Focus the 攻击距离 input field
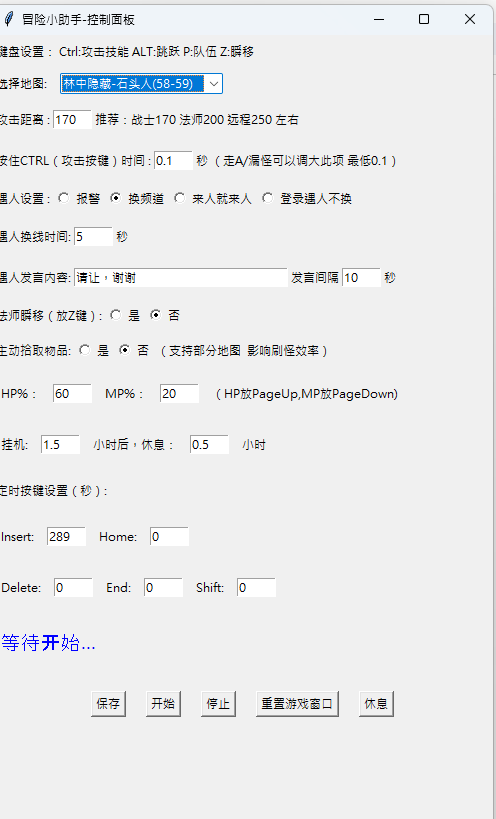The height and width of the screenshot is (819, 496). [73, 120]
